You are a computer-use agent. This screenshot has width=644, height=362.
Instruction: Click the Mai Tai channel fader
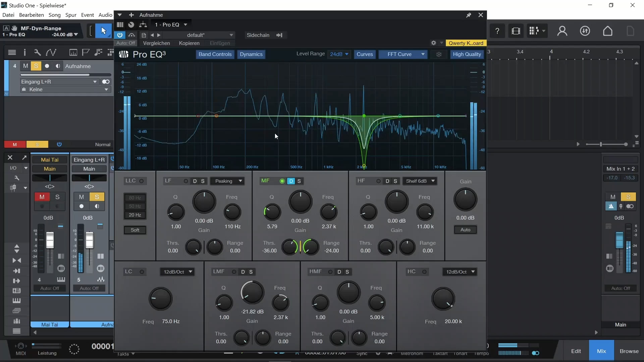50,240
